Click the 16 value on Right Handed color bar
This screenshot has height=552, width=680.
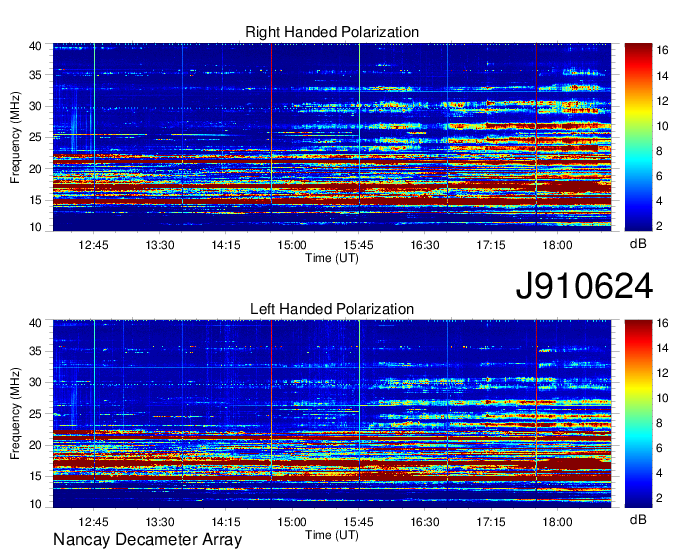tap(662, 51)
